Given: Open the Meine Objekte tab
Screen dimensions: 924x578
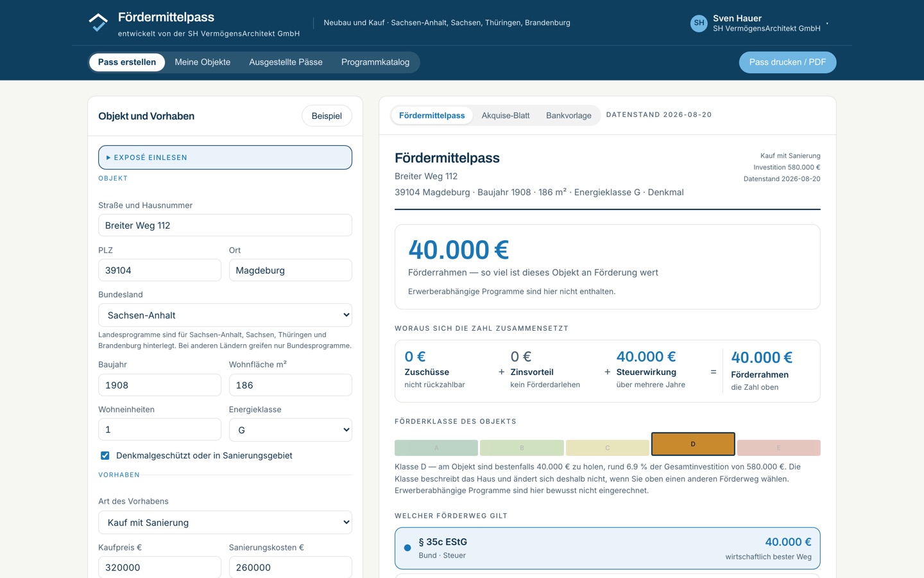Looking at the screenshot, I should tap(203, 62).
